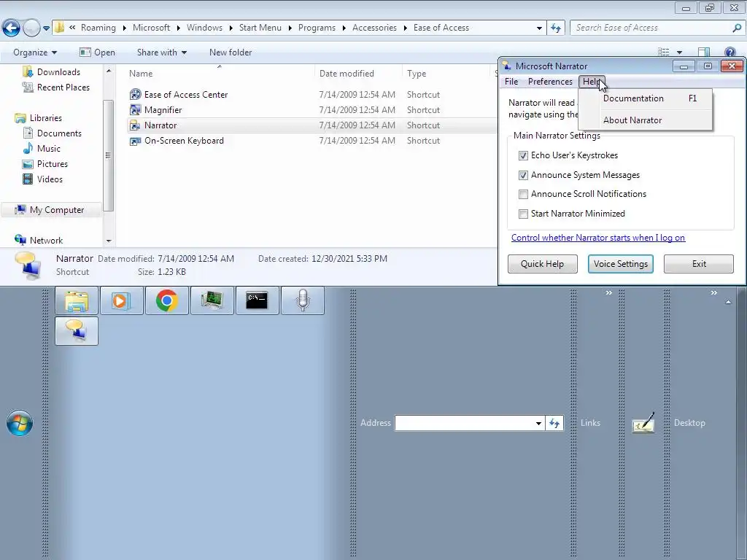Open the address bar history dropdown arrow
This screenshot has height=560, width=747.
tap(539, 28)
